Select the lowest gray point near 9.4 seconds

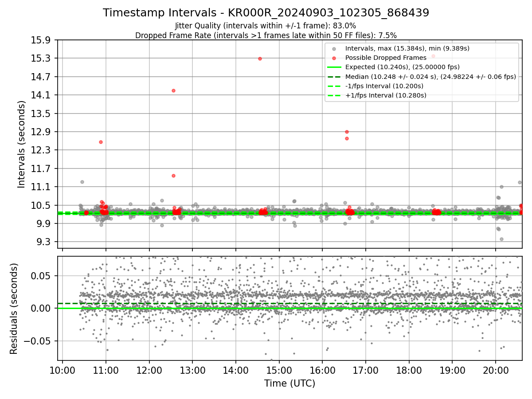pos(501,239)
